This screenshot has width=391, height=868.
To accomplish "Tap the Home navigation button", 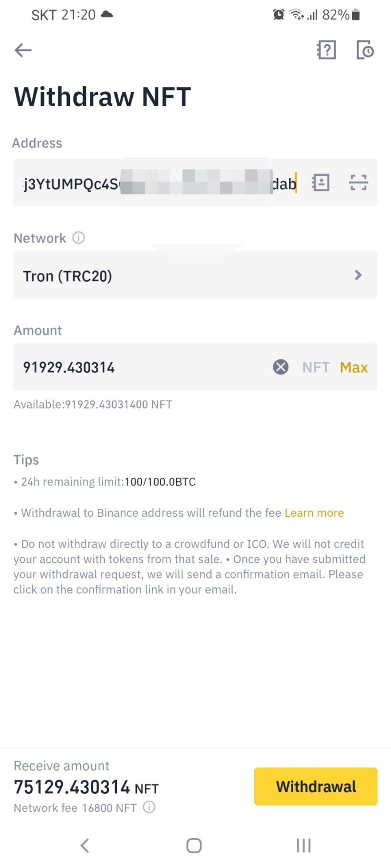I will [194, 846].
